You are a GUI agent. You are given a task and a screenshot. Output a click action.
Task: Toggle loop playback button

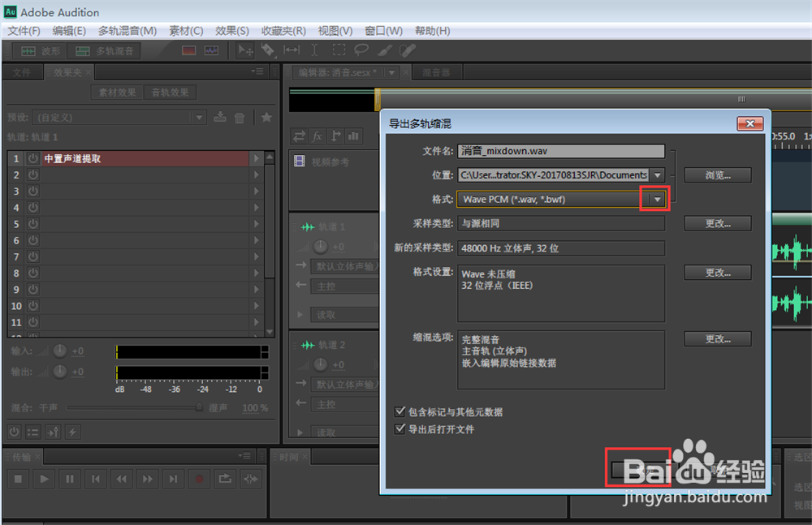point(225,479)
